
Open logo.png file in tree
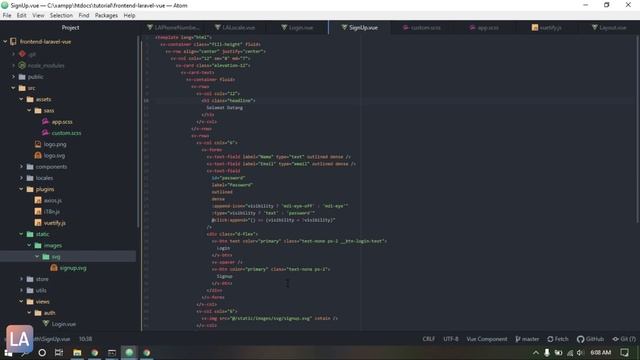pyautogui.click(x=55, y=144)
